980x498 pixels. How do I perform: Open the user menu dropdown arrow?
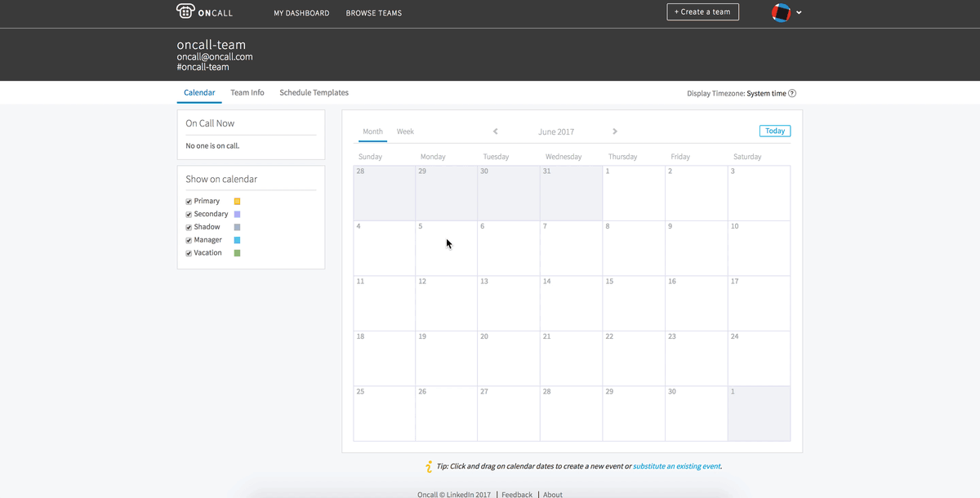click(799, 13)
